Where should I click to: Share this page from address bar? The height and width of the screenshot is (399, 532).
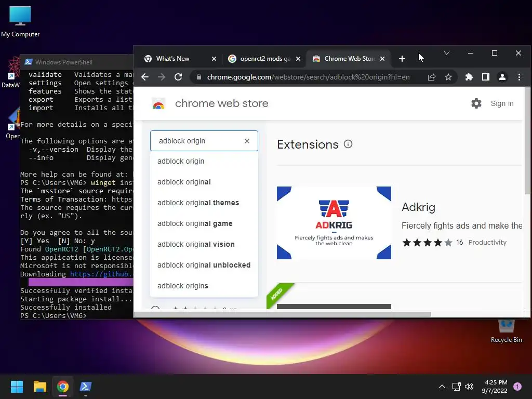[432, 77]
